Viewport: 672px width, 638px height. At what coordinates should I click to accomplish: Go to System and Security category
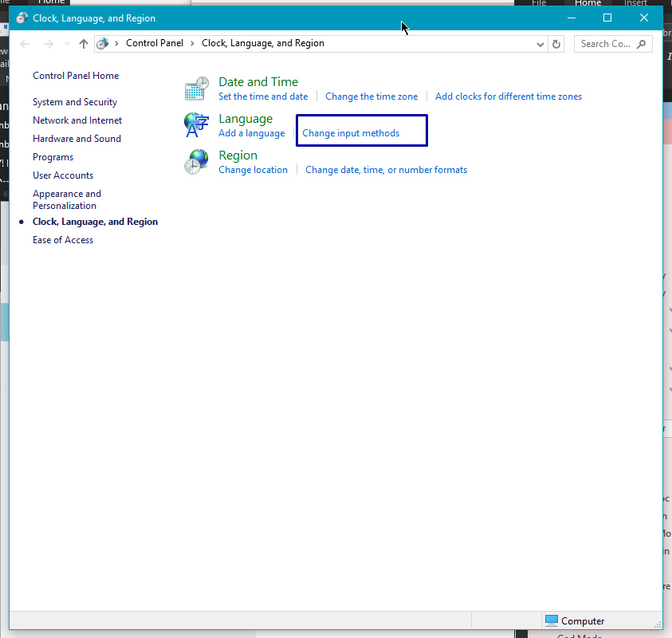pos(75,102)
